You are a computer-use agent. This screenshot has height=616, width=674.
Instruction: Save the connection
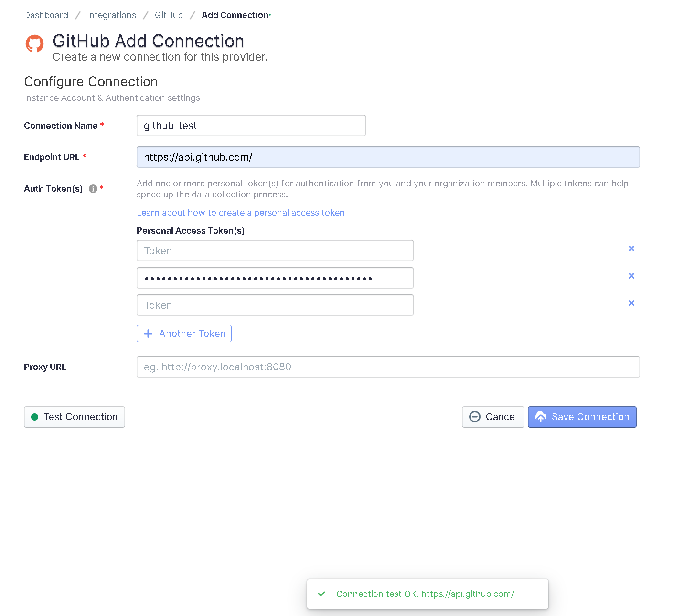(x=582, y=417)
